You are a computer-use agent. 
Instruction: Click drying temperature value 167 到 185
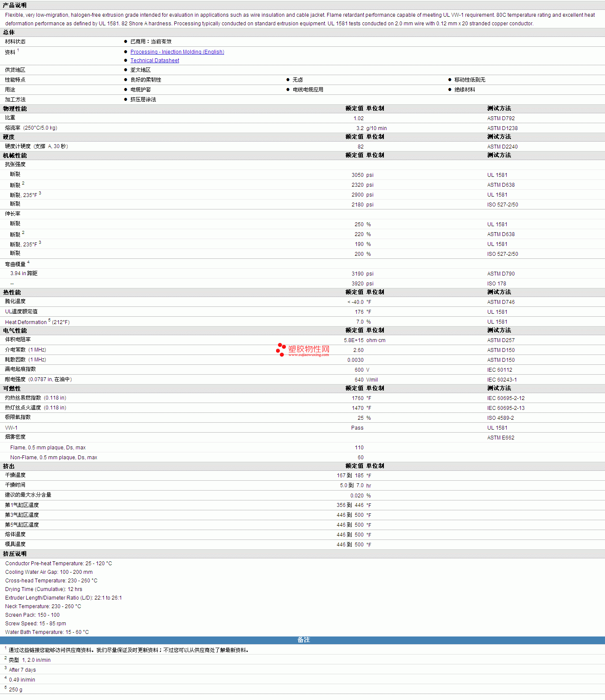tap(350, 476)
